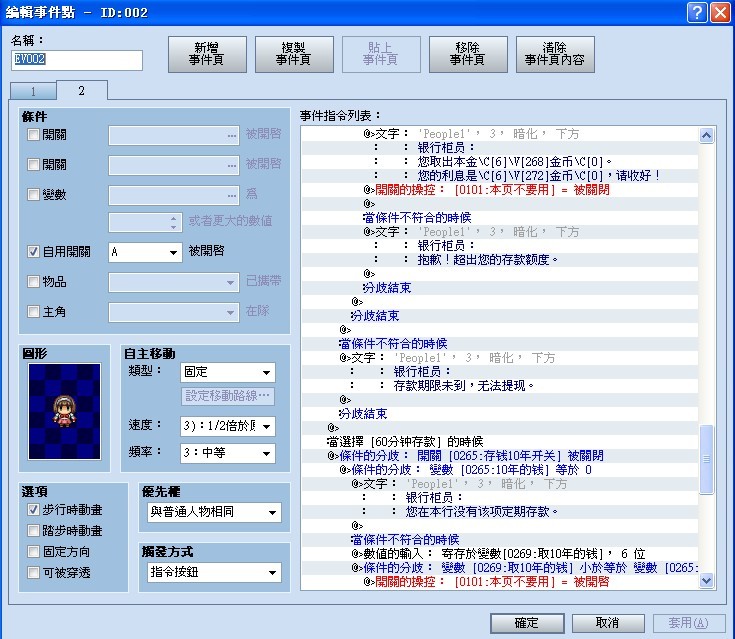Toggle the 自用開關 checkbox
735x639 pixels.
(x=33, y=252)
